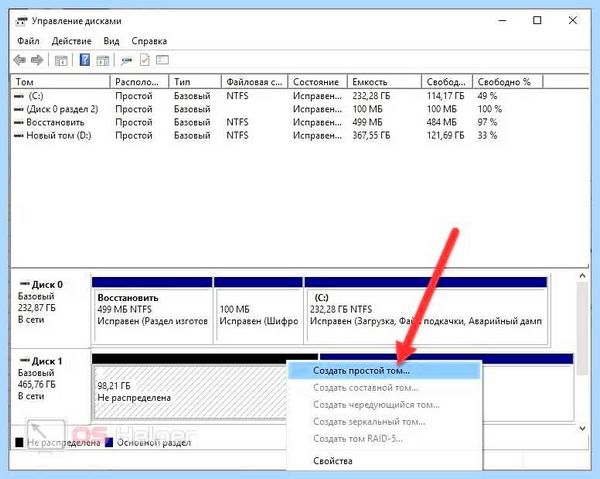This screenshot has width=600, height=479.
Task: Click the show/hide console tree icon
Action: [x=61, y=60]
